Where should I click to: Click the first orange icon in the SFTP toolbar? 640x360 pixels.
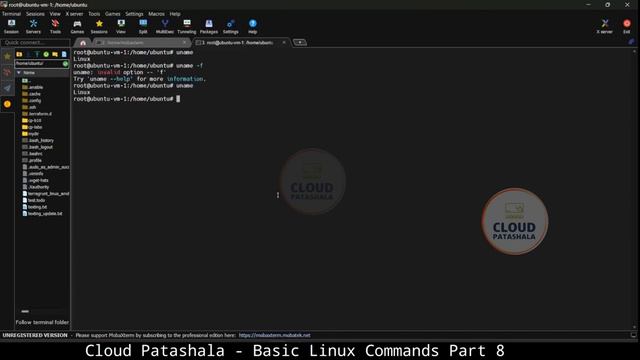coord(19,54)
